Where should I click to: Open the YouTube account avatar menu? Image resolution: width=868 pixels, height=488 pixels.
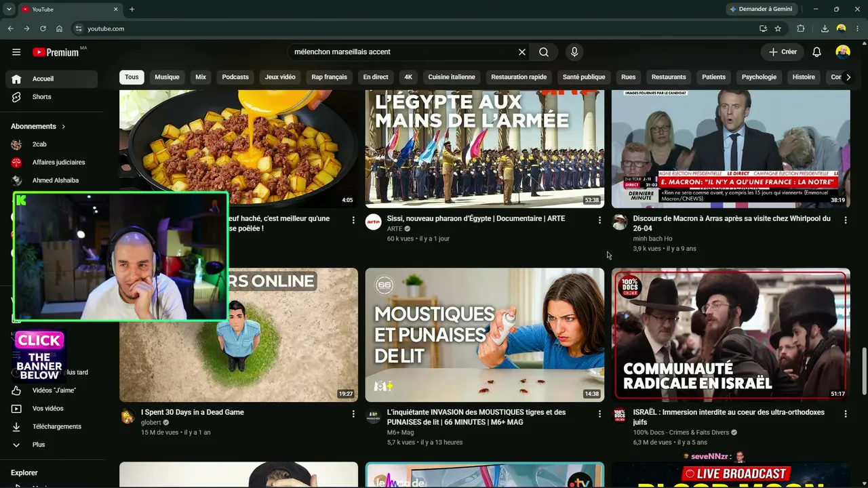[x=843, y=52]
